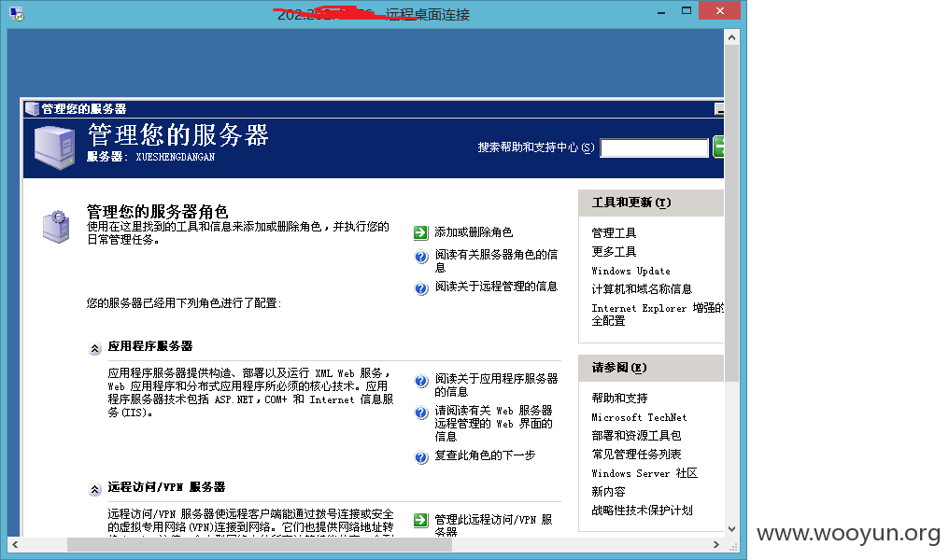Open 复查此角色的下一步 link

[485, 455]
